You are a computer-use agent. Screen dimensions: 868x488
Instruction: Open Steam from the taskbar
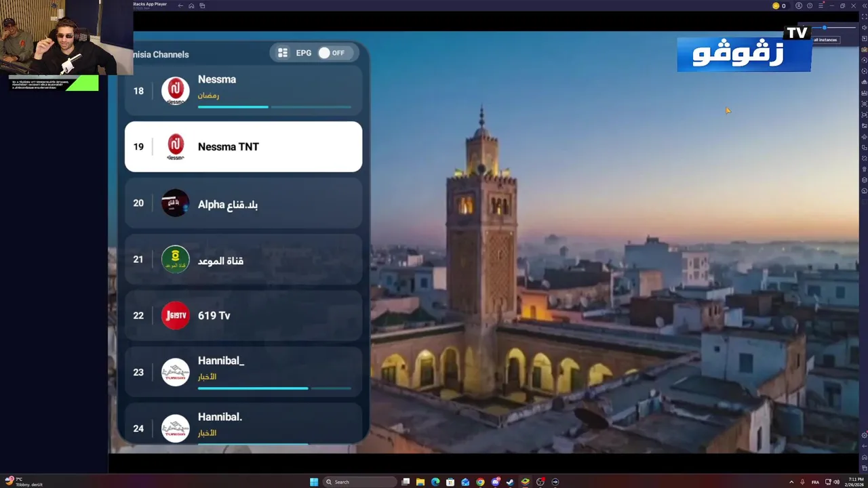click(x=510, y=482)
